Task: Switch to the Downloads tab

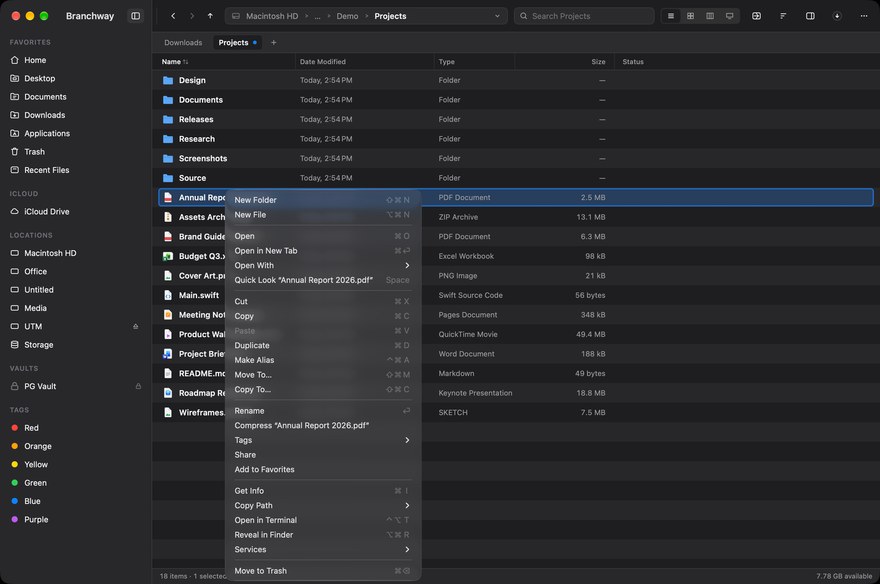Action: pyautogui.click(x=183, y=43)
